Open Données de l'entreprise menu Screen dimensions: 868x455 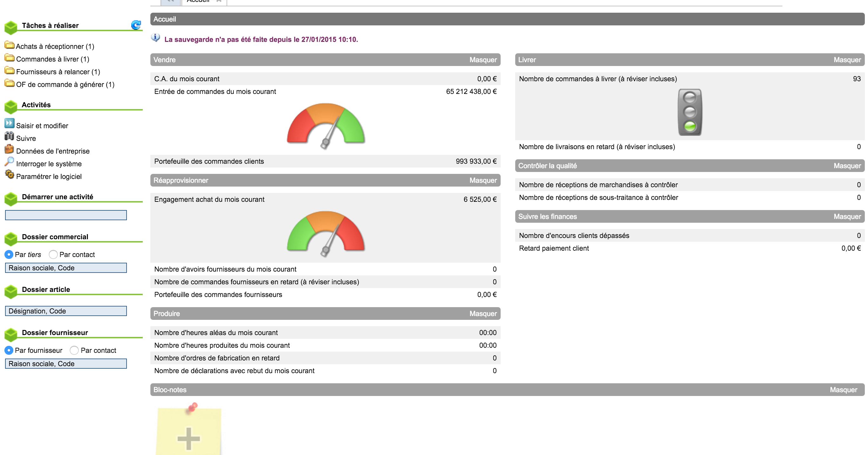[x=53, y=151]
